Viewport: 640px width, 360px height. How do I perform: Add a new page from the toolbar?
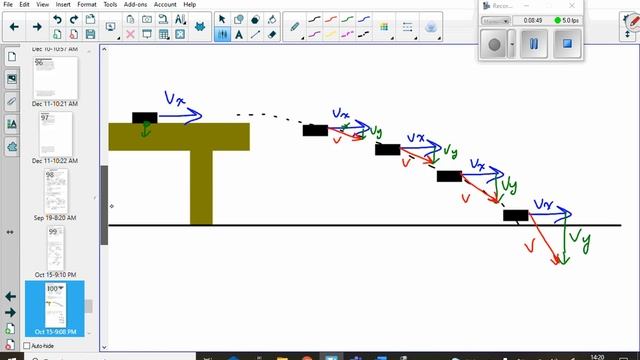tap(57, 34)
